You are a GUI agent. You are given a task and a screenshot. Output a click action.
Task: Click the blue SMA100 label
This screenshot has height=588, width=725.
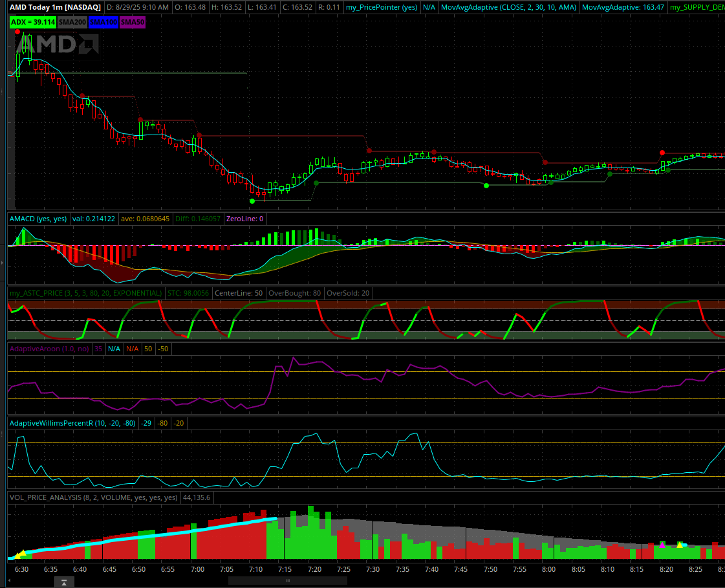103,21
